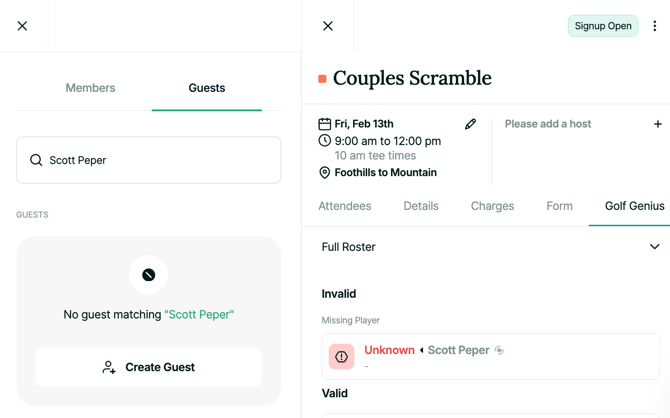Close the Couples Scramble event panel
This screenshot has height=418, width=670.
pos(328,26)
